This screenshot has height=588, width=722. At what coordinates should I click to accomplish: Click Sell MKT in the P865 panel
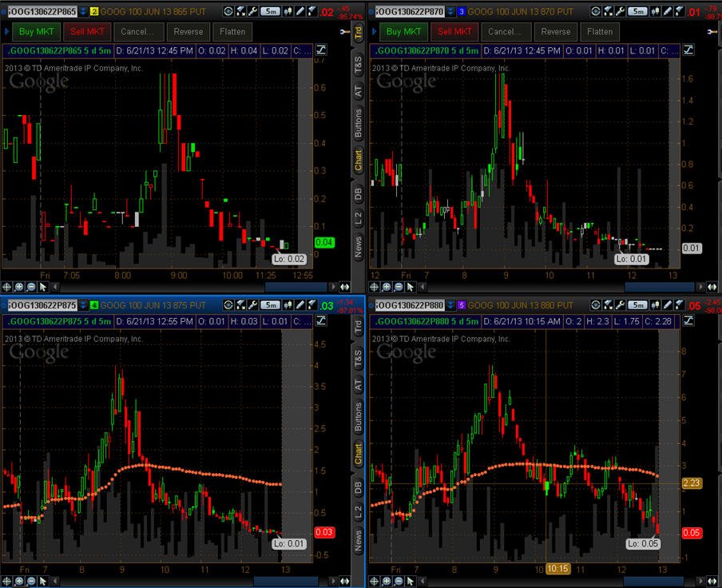[x=87, y=32]
